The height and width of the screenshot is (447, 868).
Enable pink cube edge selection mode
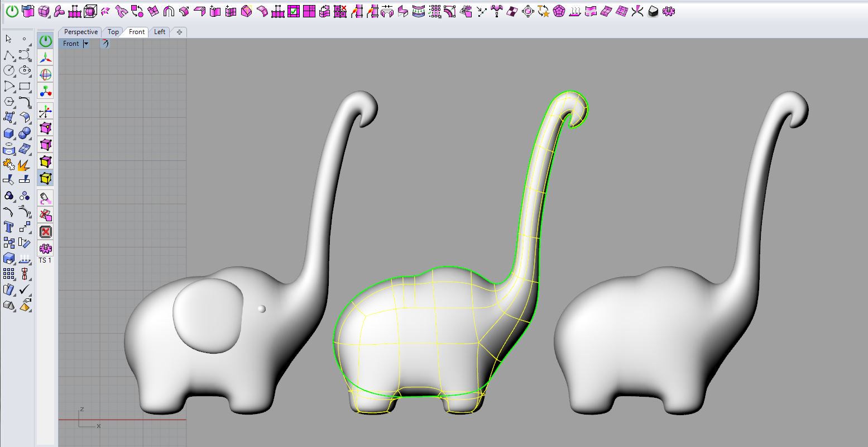46,145
